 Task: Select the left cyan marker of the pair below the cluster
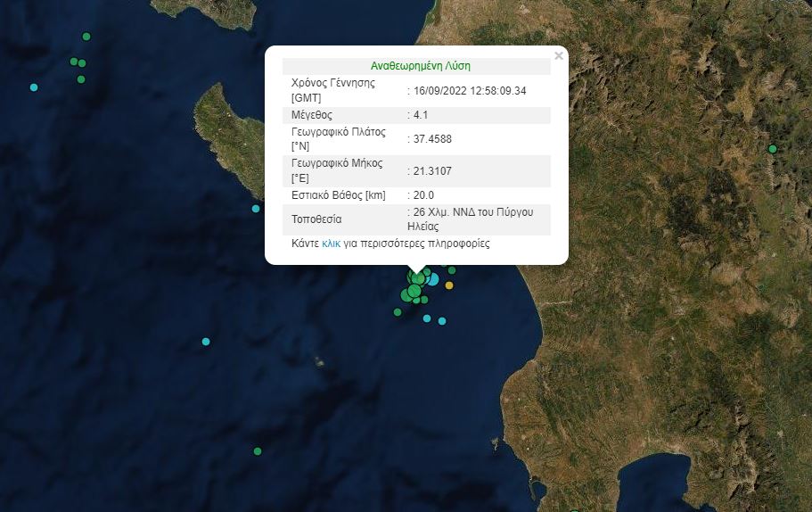click(427, 318)
